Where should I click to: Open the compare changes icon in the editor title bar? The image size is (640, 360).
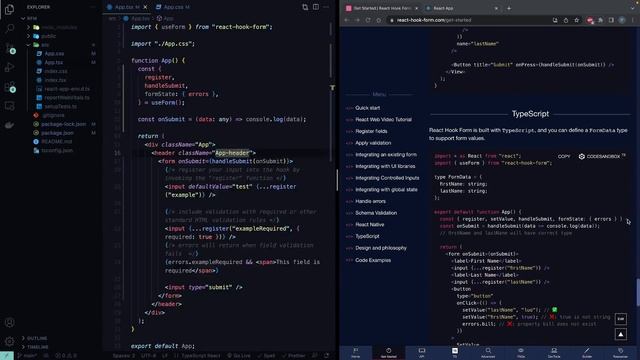305,7
